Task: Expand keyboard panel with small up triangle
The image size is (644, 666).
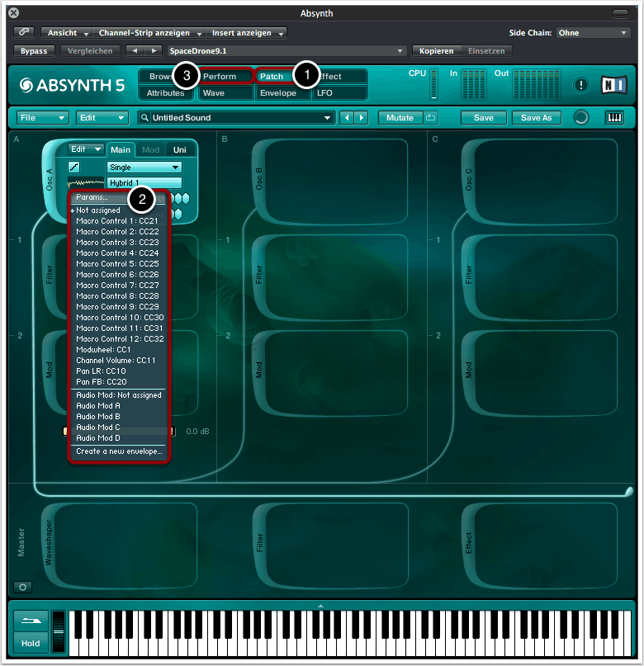Action: (x=320, y=606)
